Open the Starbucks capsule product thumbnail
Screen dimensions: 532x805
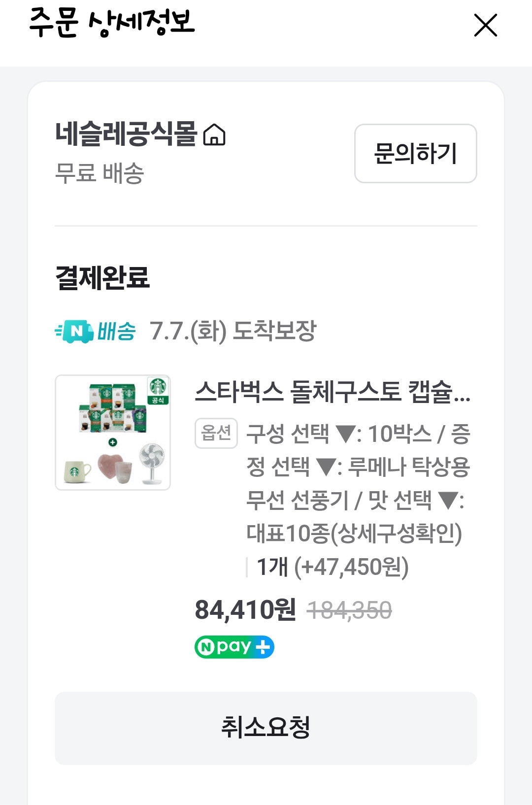[113, 433]
